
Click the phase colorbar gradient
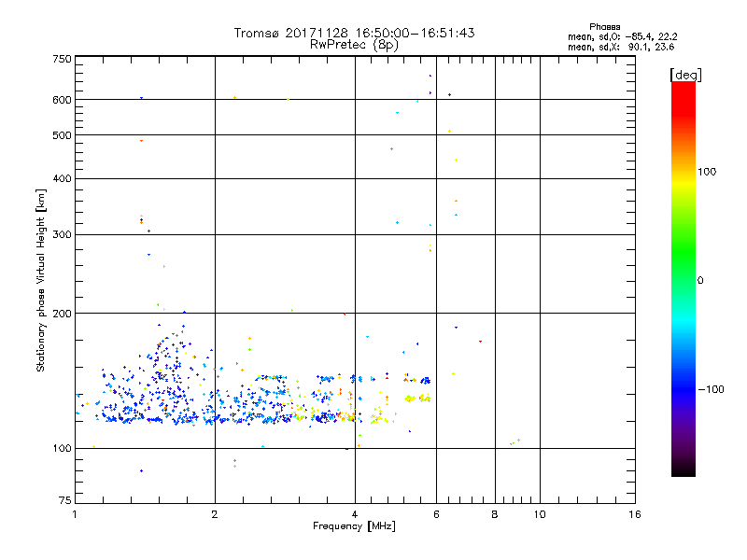pos(684,278)
